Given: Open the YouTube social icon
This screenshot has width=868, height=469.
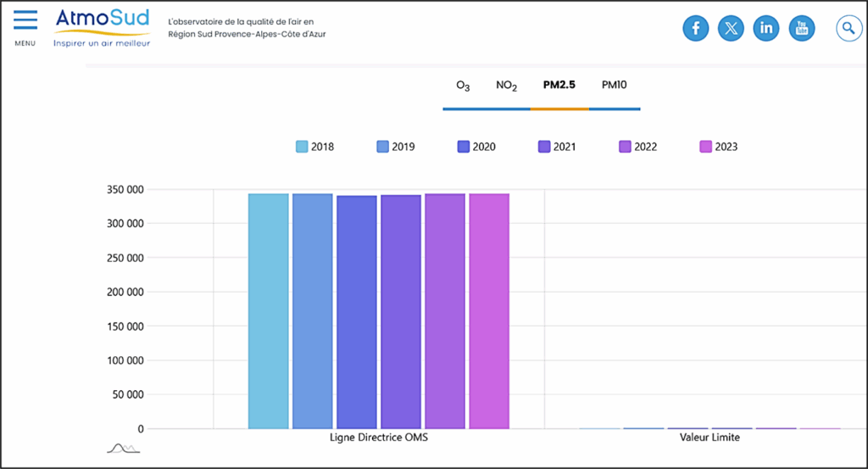Looking at the screenshot, I should [802, 28].
